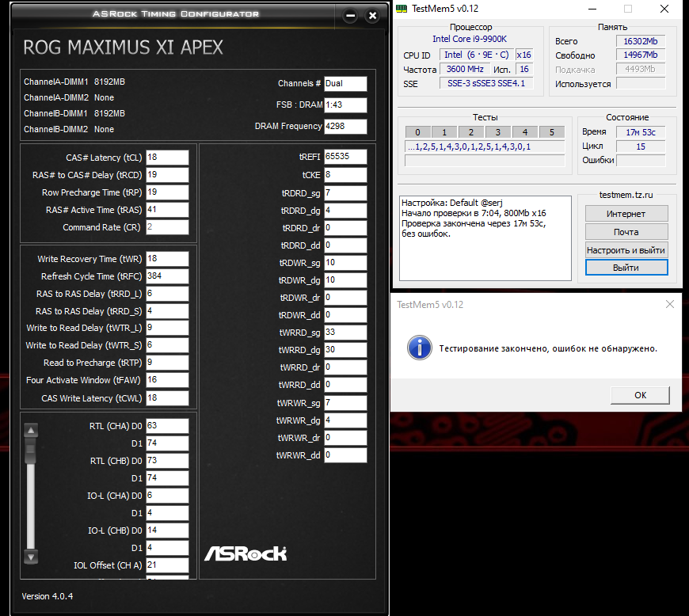
Task: Click the Refresh Cycle Time (tRFC) field
Action: (167, 276)
